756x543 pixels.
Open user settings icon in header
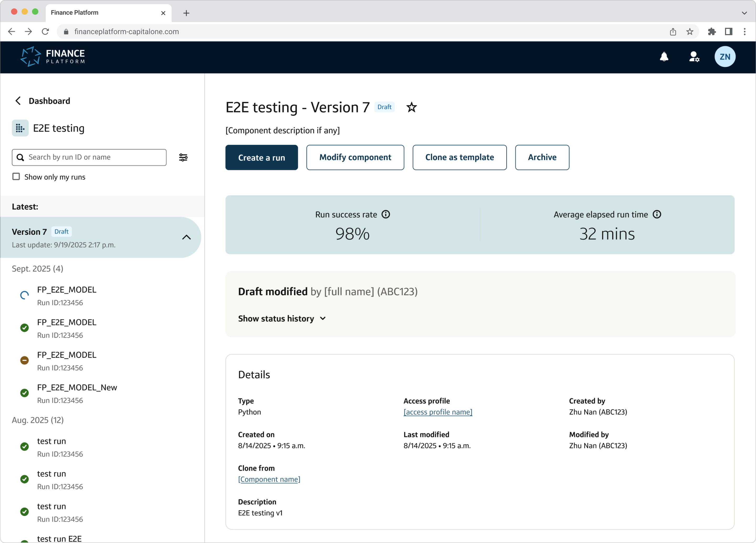[x=694, y=57]
